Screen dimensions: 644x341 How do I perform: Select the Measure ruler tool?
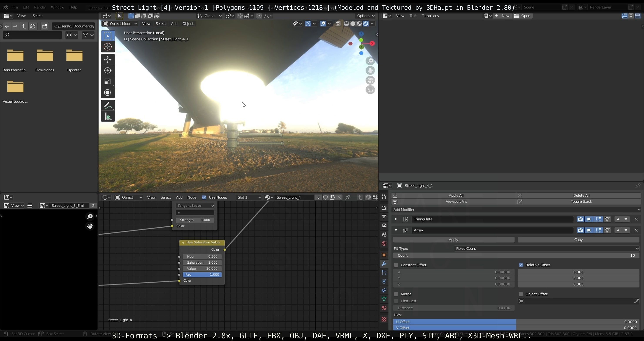pyautogui.click(x=108, y=117)
